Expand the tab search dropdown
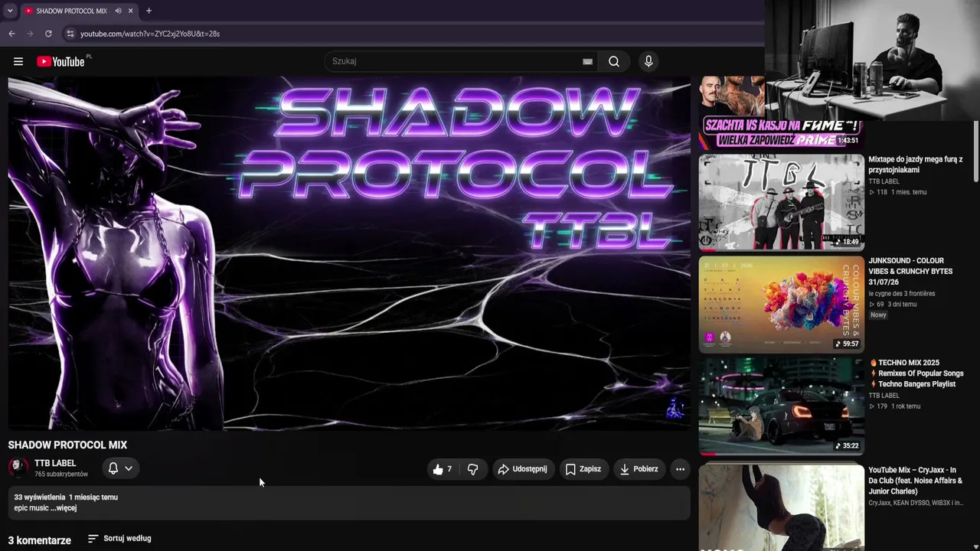 pyautogui.click(x=10, y=11)
